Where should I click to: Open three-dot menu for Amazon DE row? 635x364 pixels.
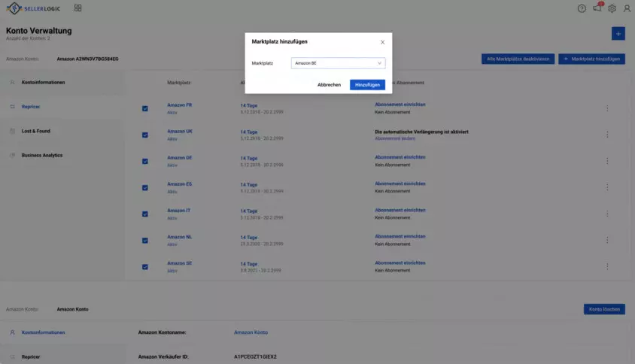[607, 161]
